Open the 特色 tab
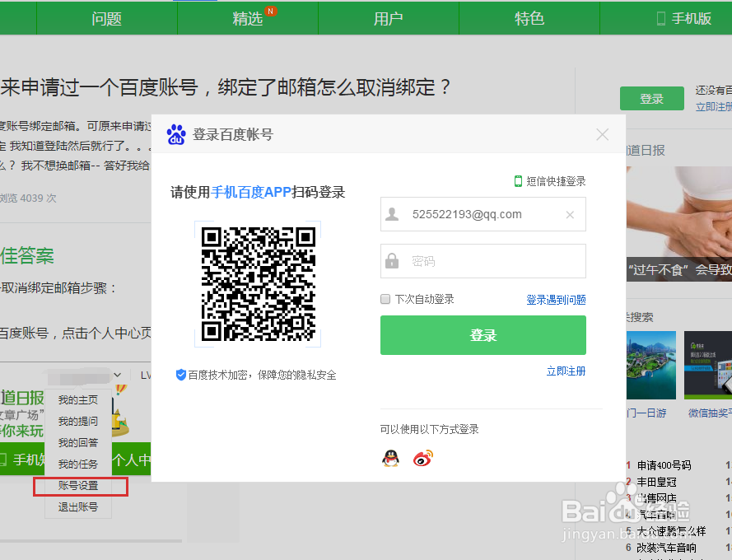This screenshot has height=560, width=732. point(529,18)
